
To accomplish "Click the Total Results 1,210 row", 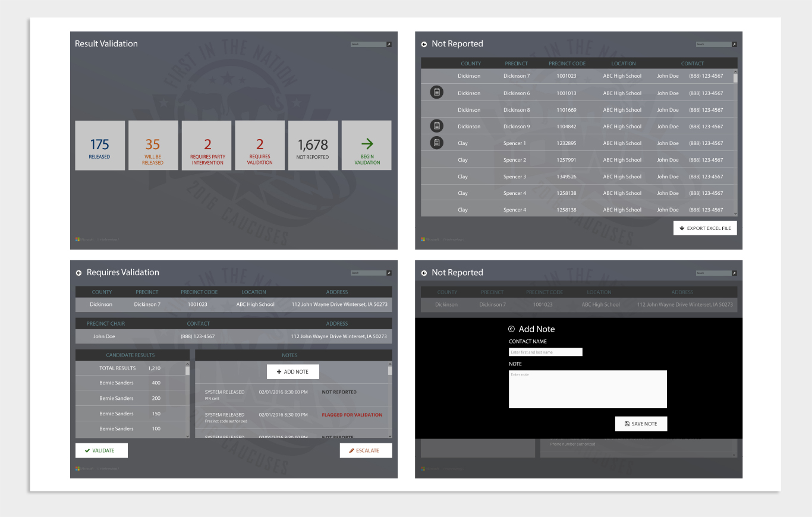I will [x=130, y=368].
